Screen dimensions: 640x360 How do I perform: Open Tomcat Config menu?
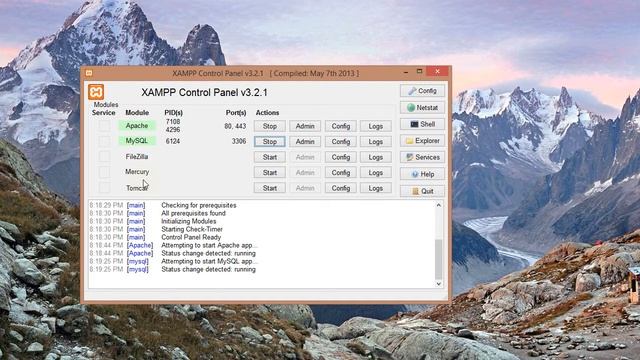pos(341,188)
